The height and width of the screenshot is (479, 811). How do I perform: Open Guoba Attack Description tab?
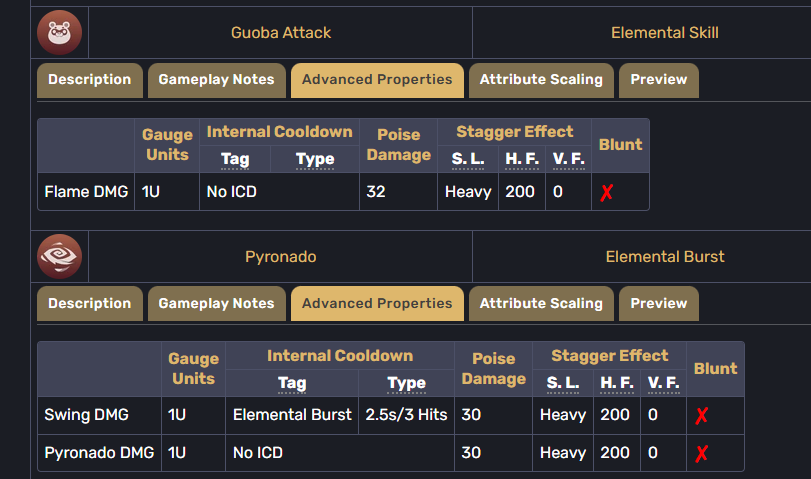(x=89, y=80)
